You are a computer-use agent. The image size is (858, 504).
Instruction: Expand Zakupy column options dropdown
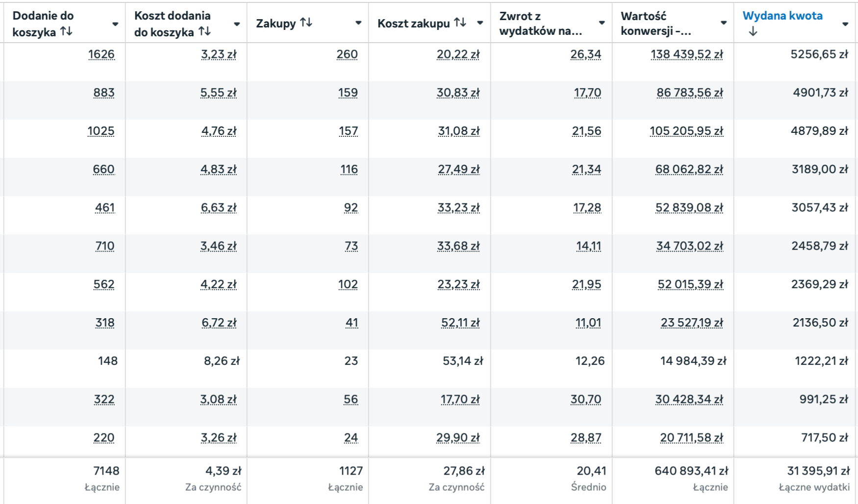pos(358,23)
